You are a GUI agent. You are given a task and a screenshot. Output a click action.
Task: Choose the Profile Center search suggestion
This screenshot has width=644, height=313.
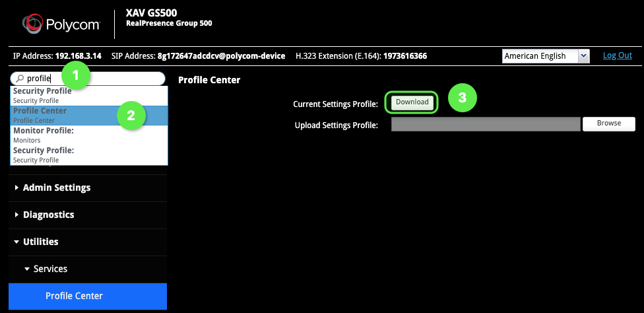click(x=89, y=116)
